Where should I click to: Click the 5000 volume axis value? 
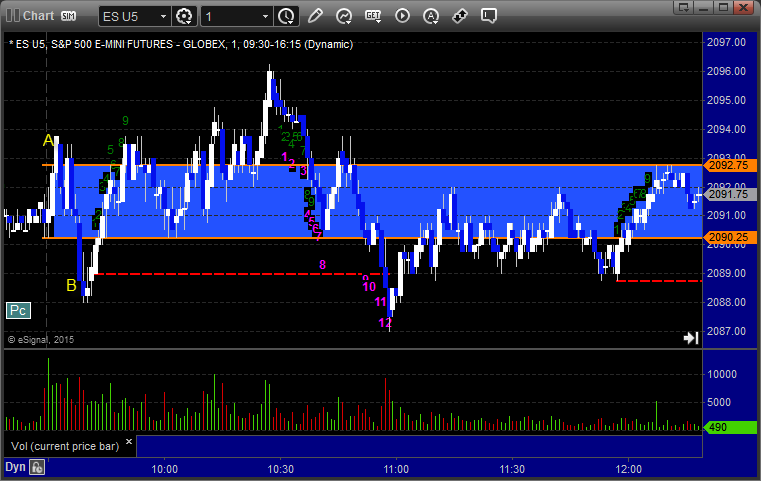[x=718, y=402]
